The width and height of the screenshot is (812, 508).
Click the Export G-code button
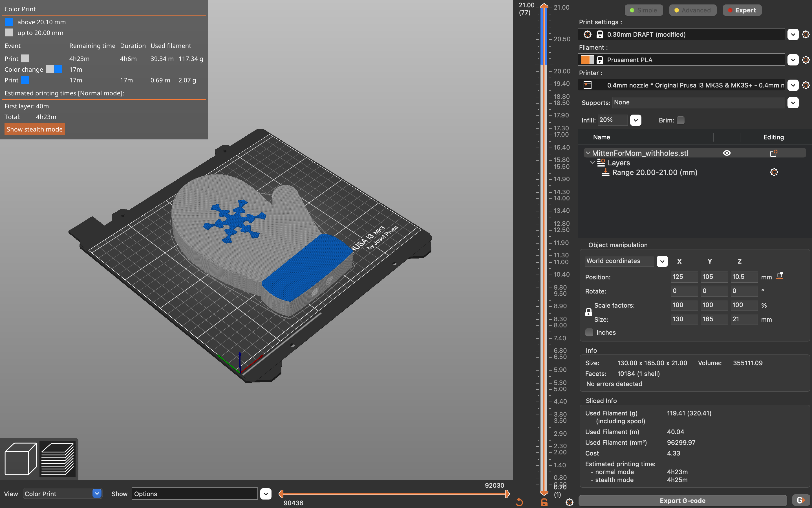pyautogui.click(x=683, y=500)
